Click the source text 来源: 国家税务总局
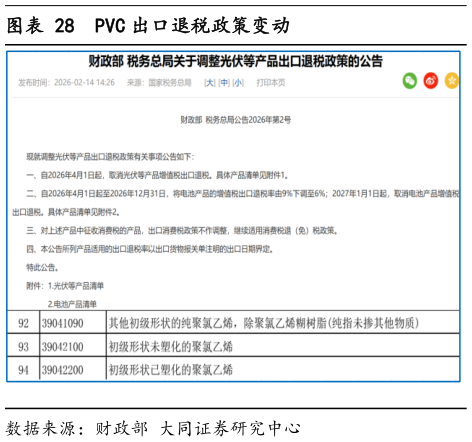The image size is (472, 442). pyautogui.click(x=159, y=83)
